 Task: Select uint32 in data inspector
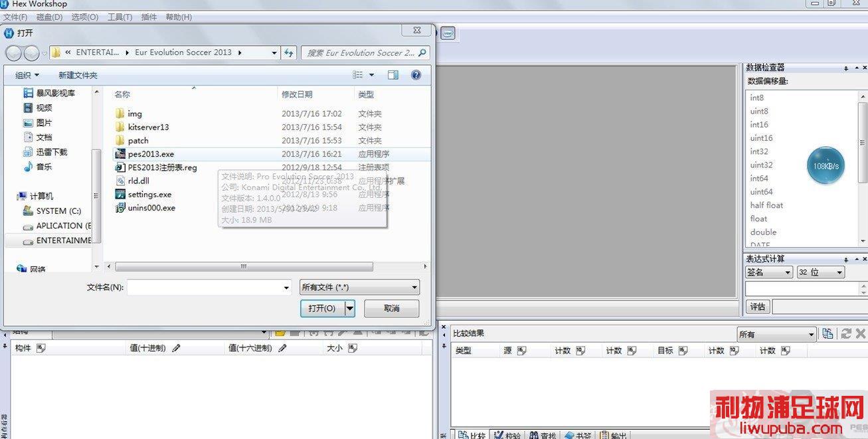[x=761, y=165]
